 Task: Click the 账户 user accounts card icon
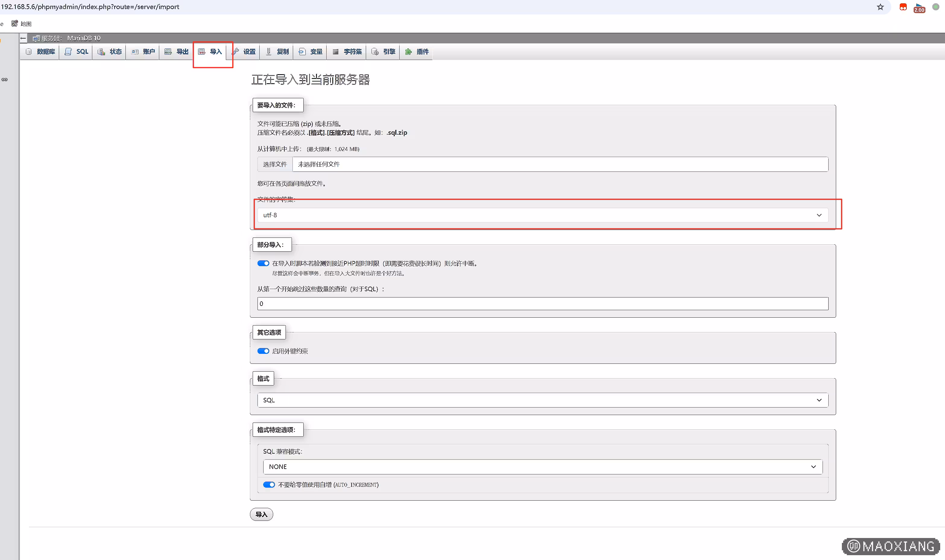click(x=135, y=52)
